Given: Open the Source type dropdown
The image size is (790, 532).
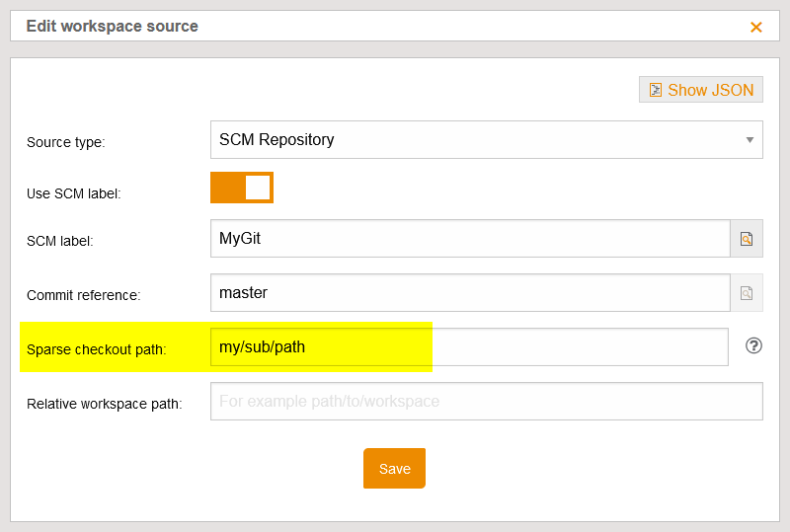Looking at the screenshot, I should click(486, 139).
